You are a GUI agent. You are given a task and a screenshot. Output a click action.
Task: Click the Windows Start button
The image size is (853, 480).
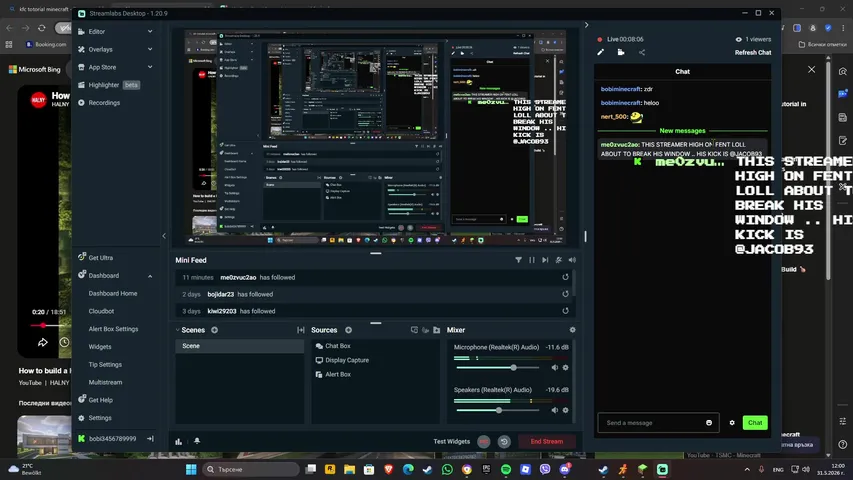(191, 469)
